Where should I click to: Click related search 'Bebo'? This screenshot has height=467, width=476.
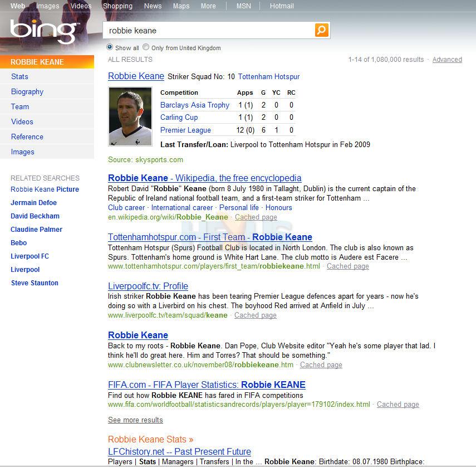point(18,243)
